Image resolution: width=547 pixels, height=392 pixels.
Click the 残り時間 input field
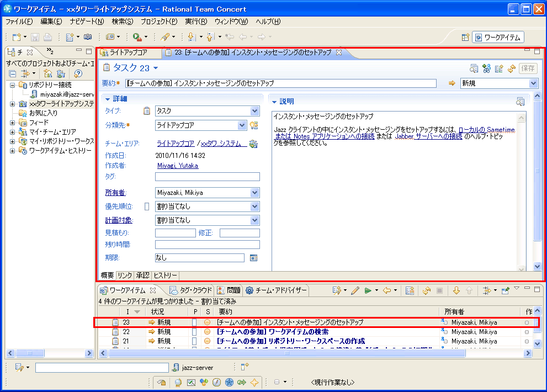point(207,245)
